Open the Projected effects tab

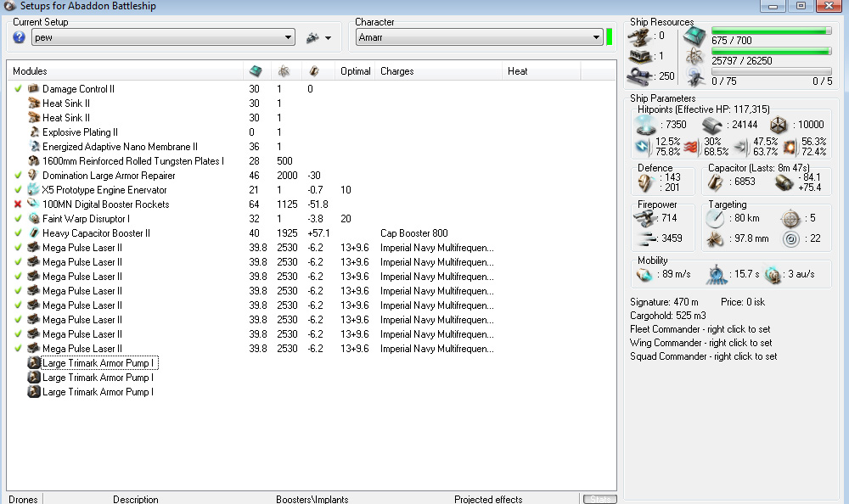pos(488,499)
